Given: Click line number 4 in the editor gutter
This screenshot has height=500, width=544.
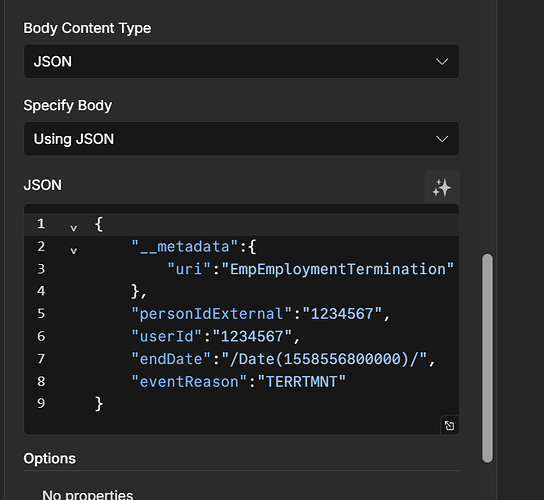Looking at the screenshot, I should tap(41, 291).
